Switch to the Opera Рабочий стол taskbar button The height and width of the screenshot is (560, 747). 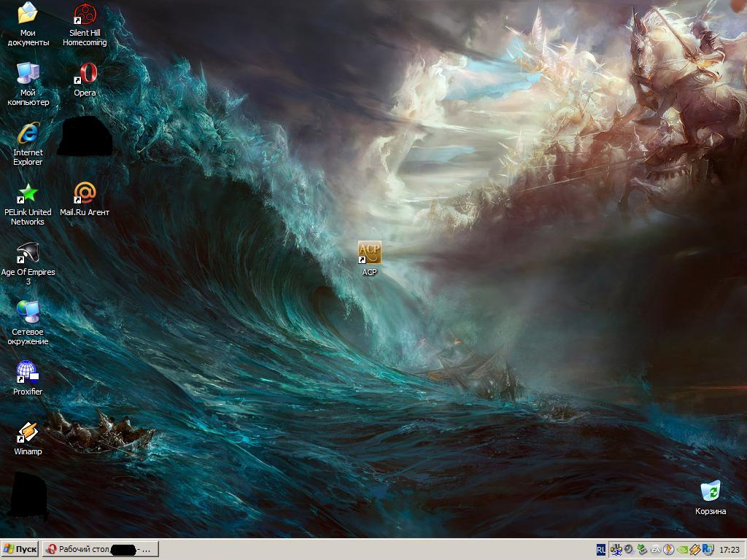point(100,549)
